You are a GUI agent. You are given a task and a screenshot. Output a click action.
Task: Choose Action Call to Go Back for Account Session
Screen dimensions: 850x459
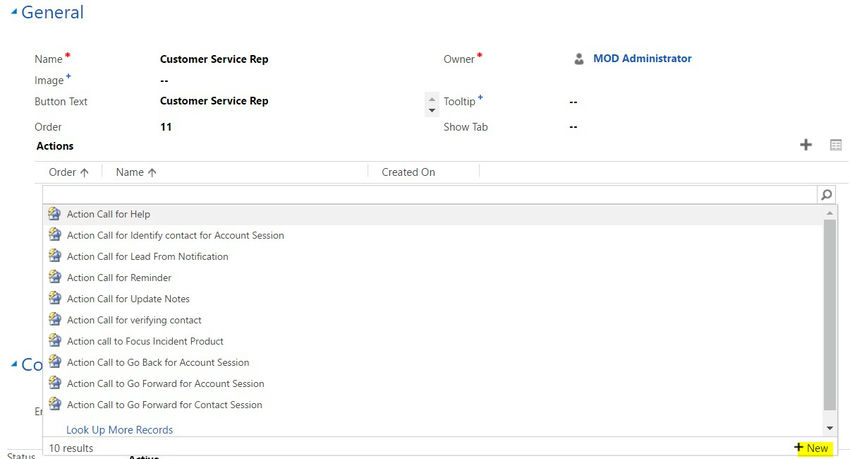click(158, 362)
